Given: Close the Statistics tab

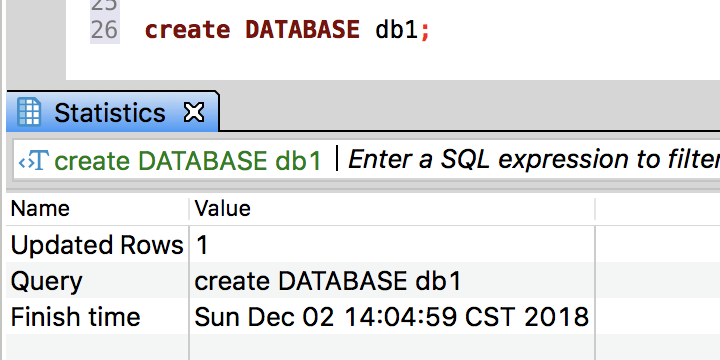Looking at the screenshot, I should tap(194, 112).
